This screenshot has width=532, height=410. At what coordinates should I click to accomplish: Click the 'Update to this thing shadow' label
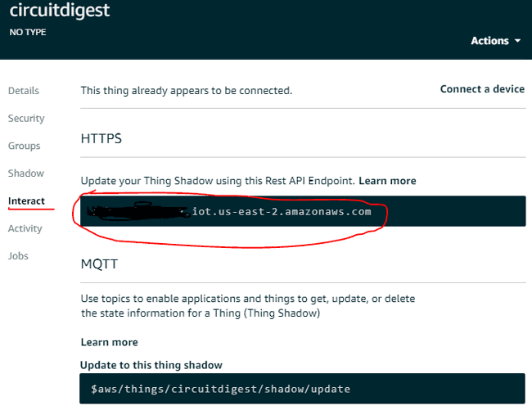point(151,365)
